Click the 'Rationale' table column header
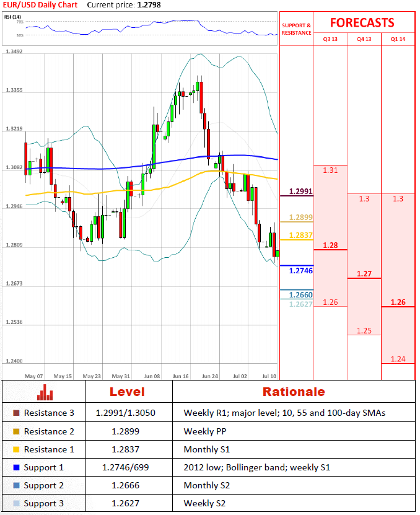The height and width of the screenshot is (515, 420). tap(294, 392)
